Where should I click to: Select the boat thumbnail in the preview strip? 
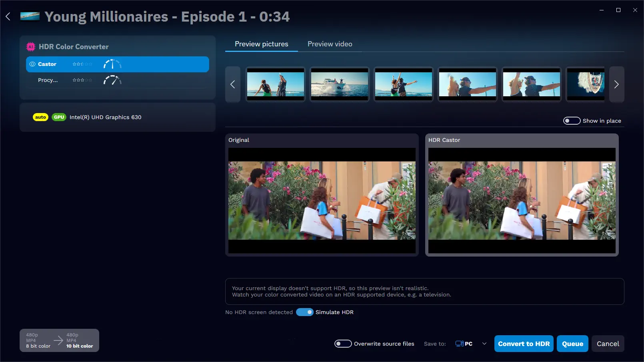point(339,84)
